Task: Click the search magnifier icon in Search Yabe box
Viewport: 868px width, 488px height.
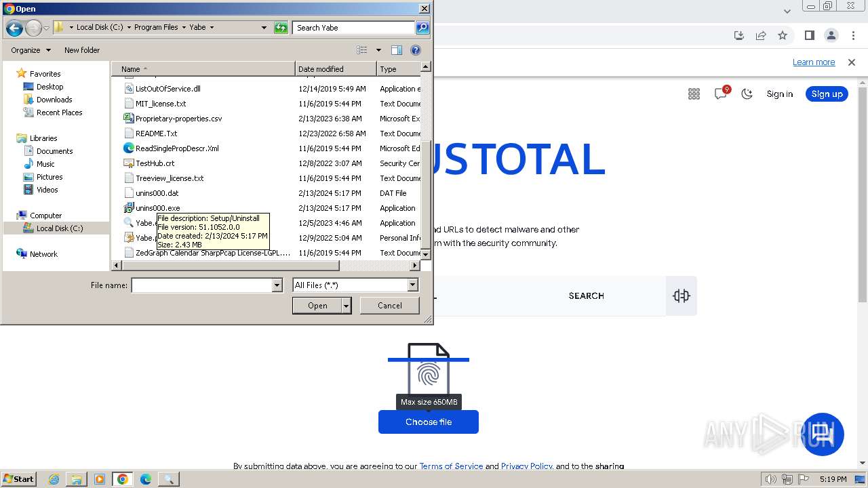Action: (x=422, y=28)
